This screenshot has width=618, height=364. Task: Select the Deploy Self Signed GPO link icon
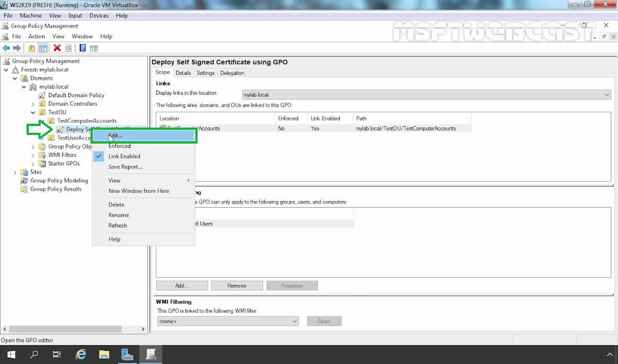click(60, 129)
